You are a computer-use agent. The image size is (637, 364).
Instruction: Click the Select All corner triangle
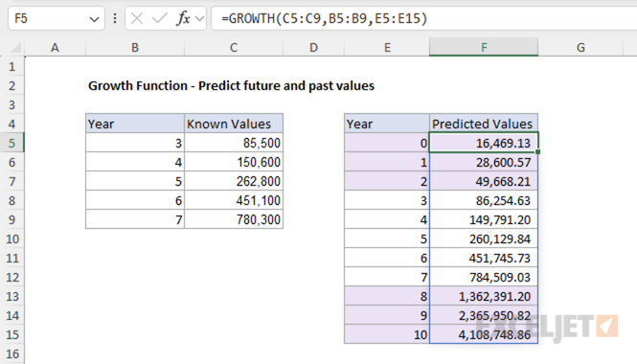tap(15, 48)
